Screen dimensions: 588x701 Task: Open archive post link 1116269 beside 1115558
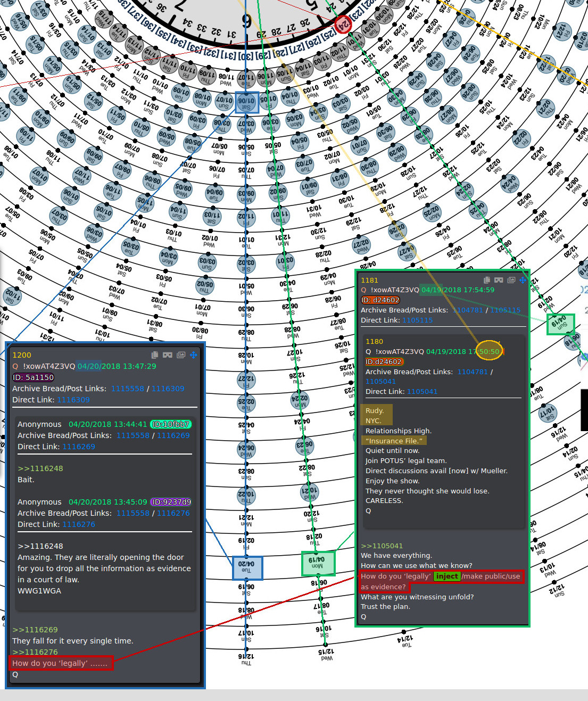point(173,435)
